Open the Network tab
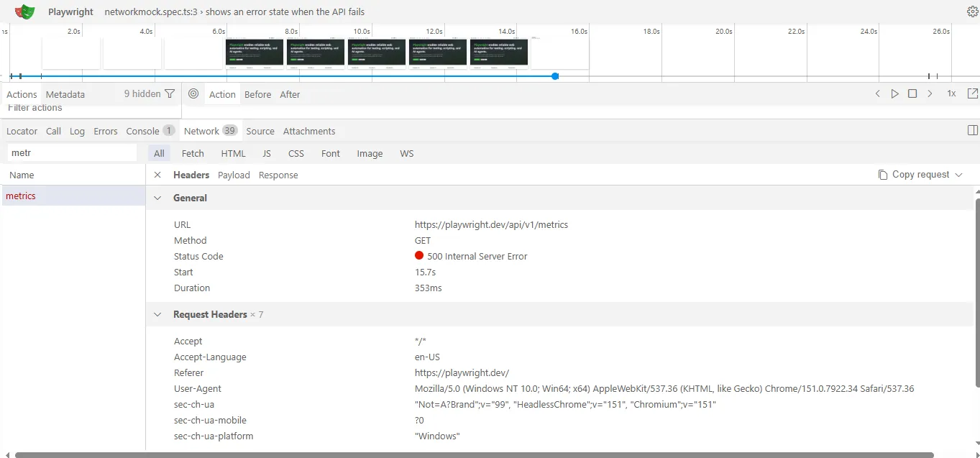 [210, 131]
